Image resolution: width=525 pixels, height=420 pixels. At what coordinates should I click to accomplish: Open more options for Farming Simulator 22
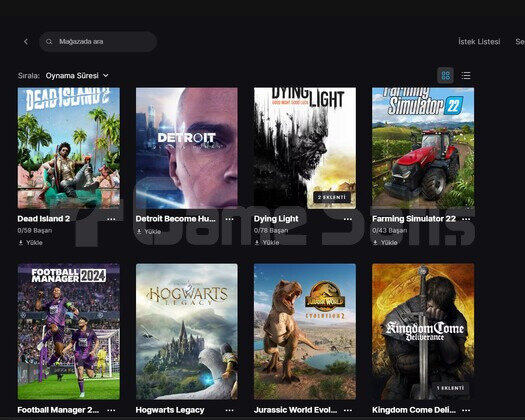click(x=466, y=219)
